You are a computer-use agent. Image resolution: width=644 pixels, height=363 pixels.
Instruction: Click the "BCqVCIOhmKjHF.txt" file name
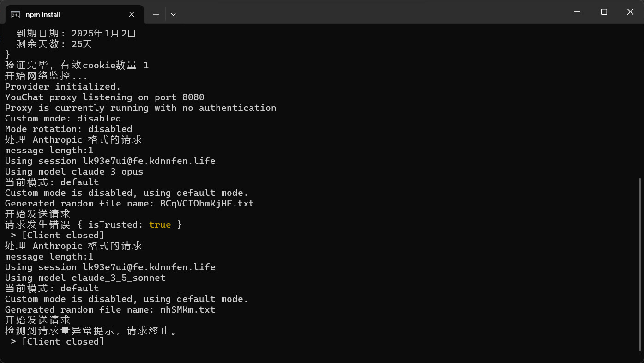click(207, 204)
